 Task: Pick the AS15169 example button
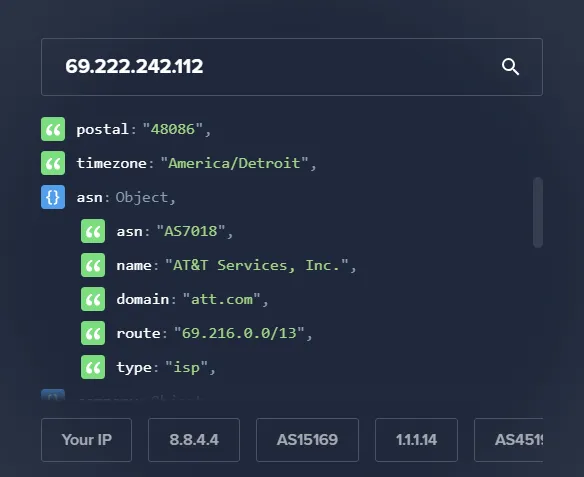pos(307,440)
